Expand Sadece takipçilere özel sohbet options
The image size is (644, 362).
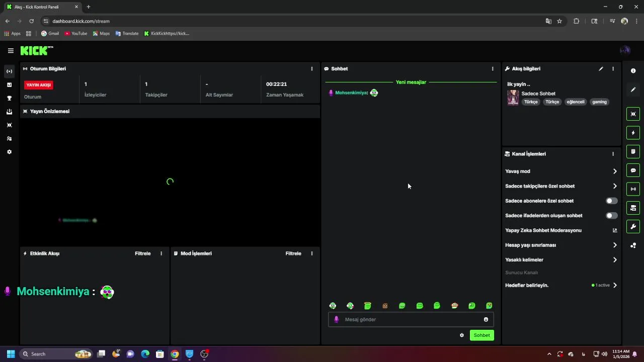pos(561,186)
